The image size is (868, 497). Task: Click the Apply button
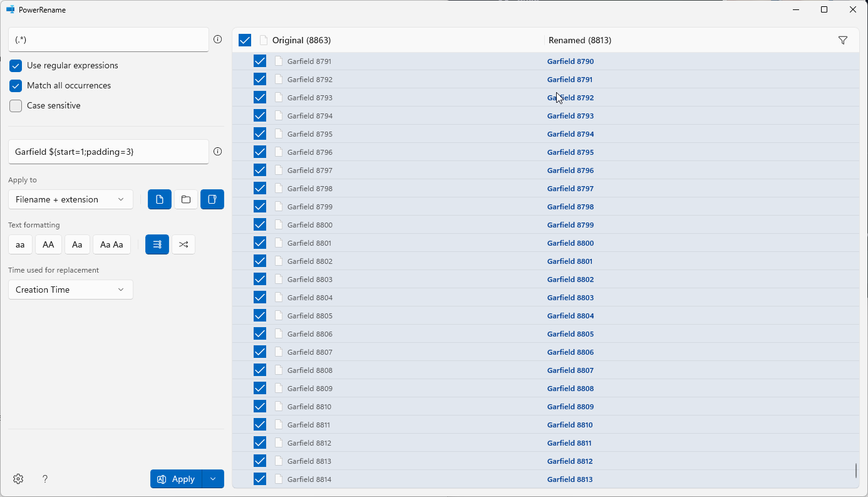click(176, 479)
